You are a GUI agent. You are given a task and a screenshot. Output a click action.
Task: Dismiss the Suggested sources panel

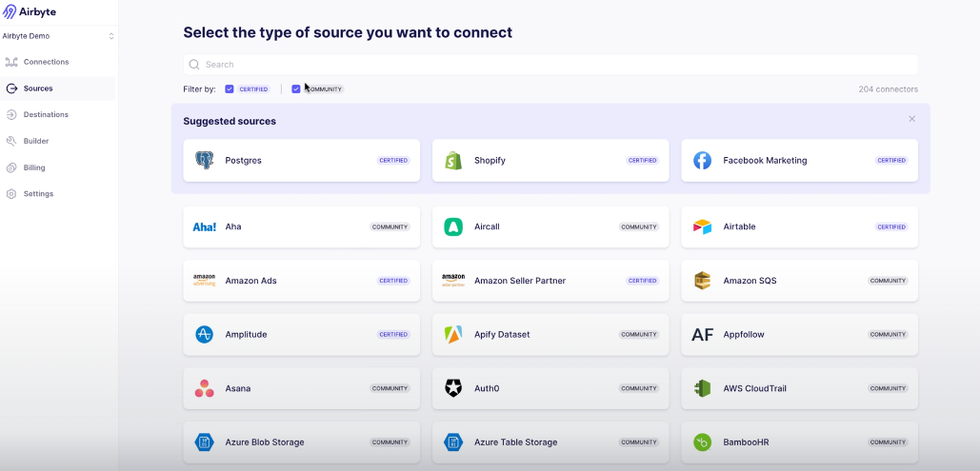tap(911, 119)
